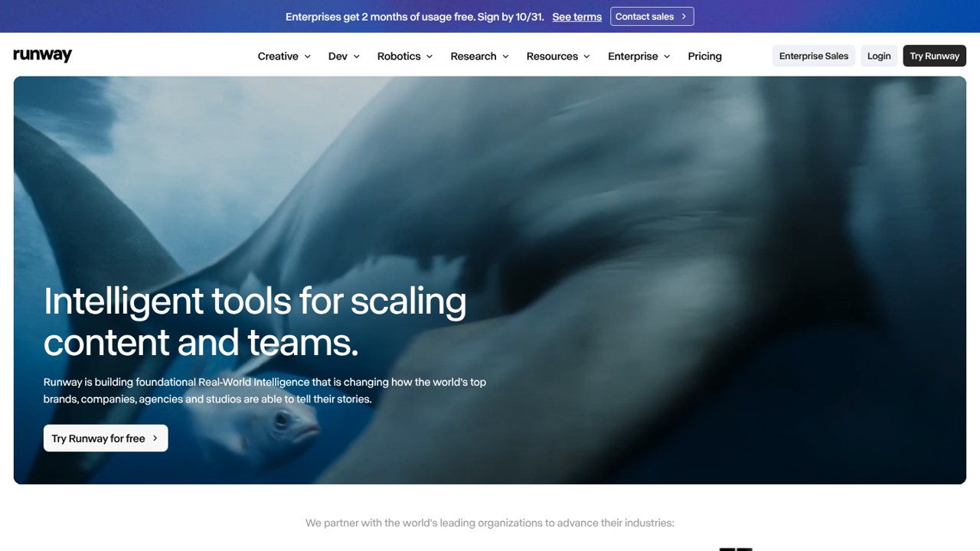Click the We partner with organizations text

(490, 523)
